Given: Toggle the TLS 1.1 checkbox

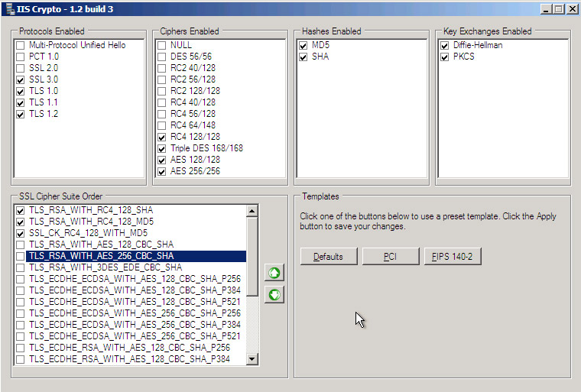Looking at the screenshot, I should click(x=21, y=102).
